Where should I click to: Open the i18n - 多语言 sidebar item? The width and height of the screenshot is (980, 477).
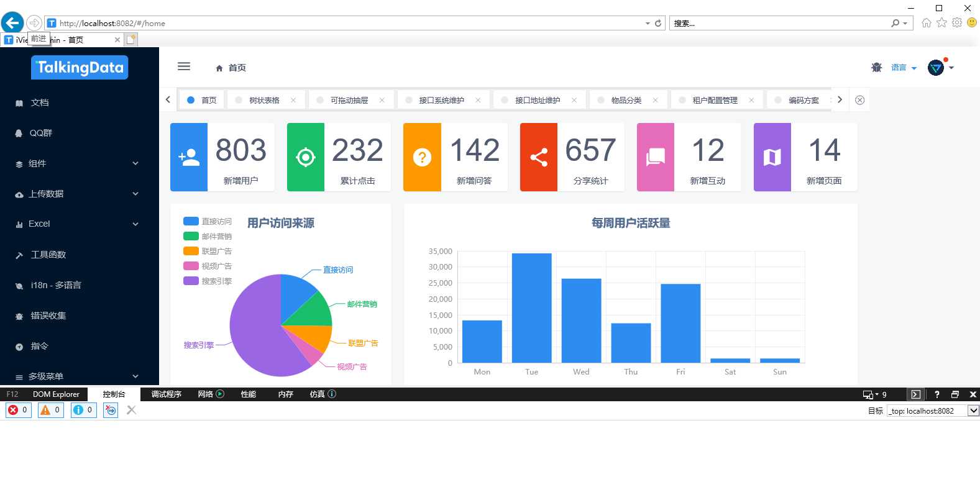pyautogui.click(x=80, y=285)
